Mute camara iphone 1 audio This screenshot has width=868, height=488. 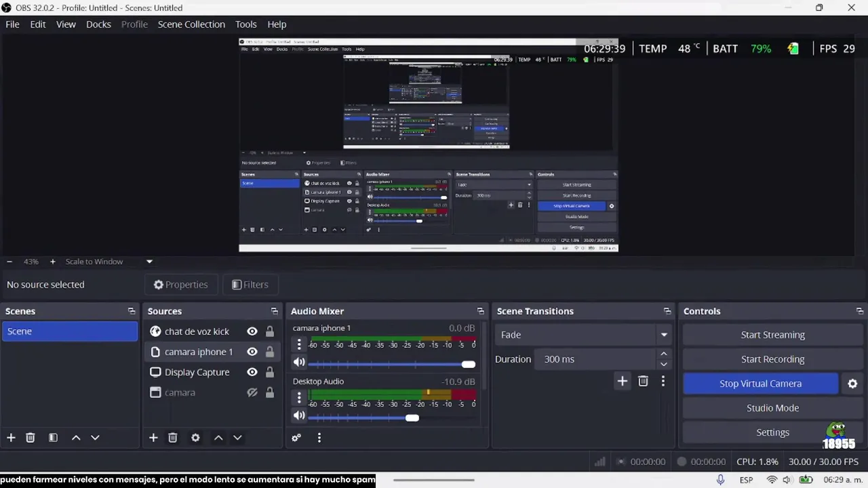tap(299, 363)
